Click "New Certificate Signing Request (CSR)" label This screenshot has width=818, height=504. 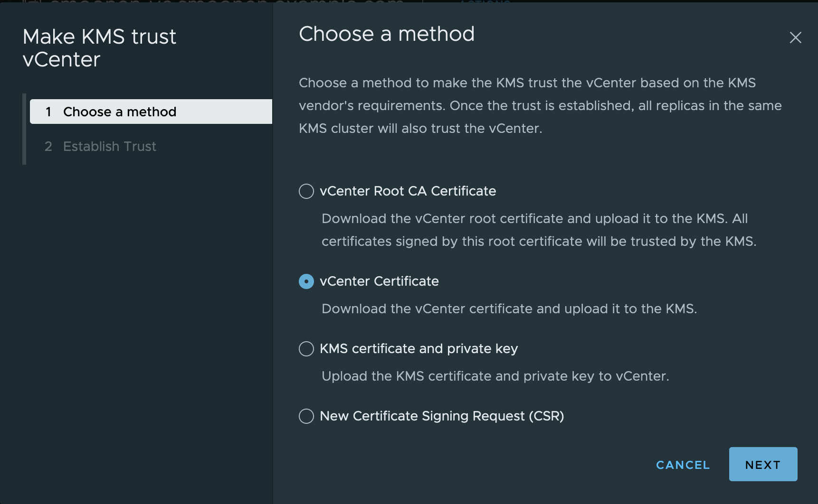point(442,416)
